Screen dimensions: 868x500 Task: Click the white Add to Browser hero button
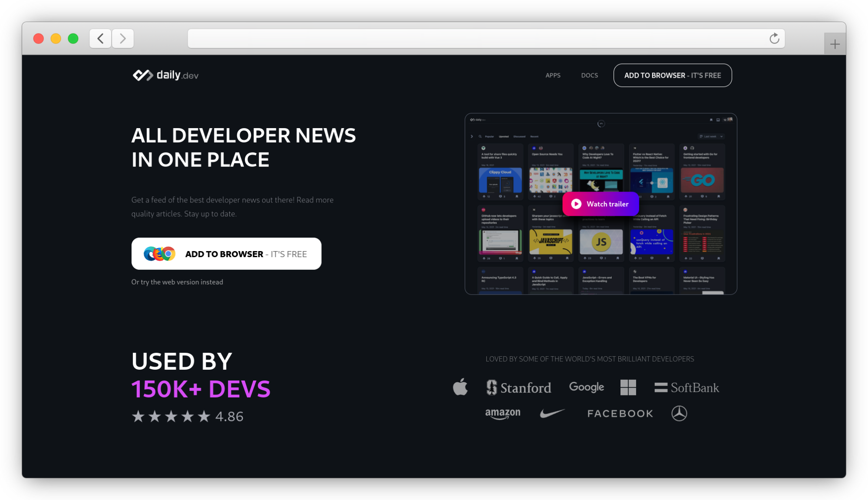click(x=226, y=254)
